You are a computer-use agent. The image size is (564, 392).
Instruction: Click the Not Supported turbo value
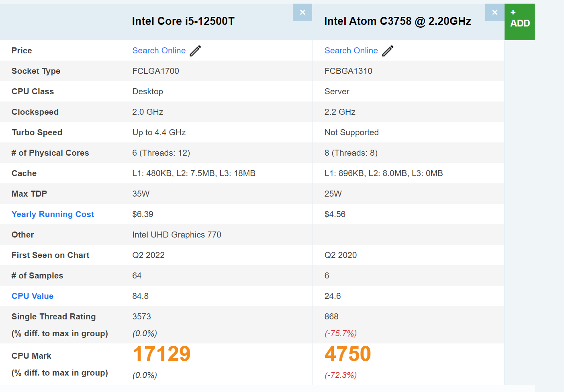click(351, 132)
